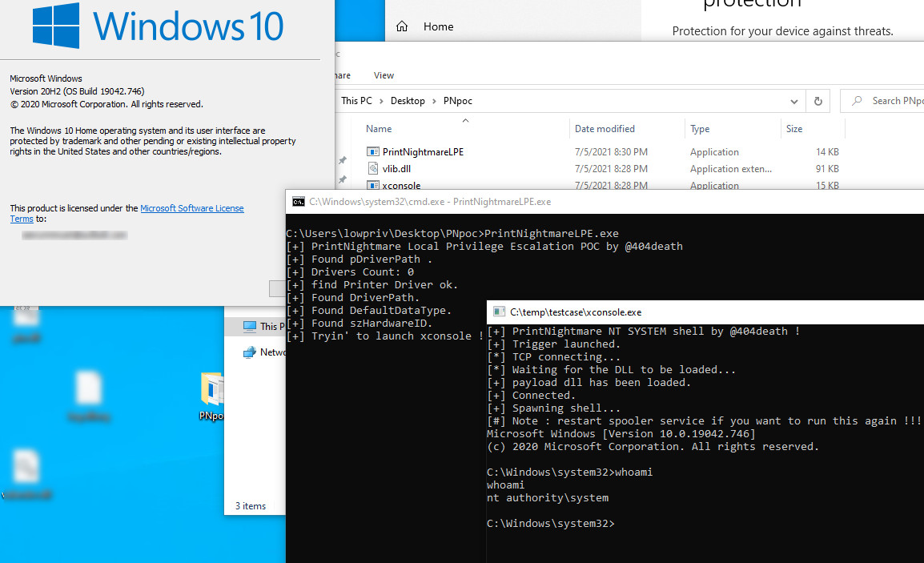Screen dimensions: 924x563
Task: Select the xconsole file name
Action: coord(401,185)
